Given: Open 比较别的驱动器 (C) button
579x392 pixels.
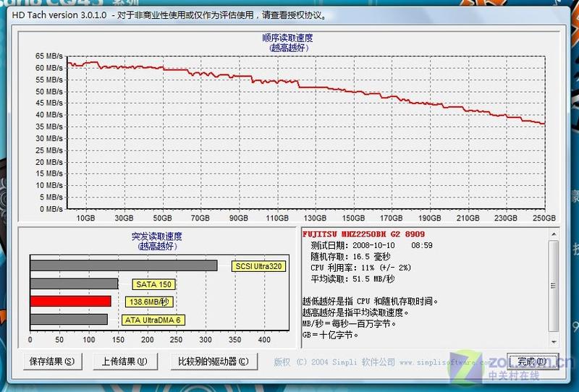Looking at the screenshot, I should 214,362.
